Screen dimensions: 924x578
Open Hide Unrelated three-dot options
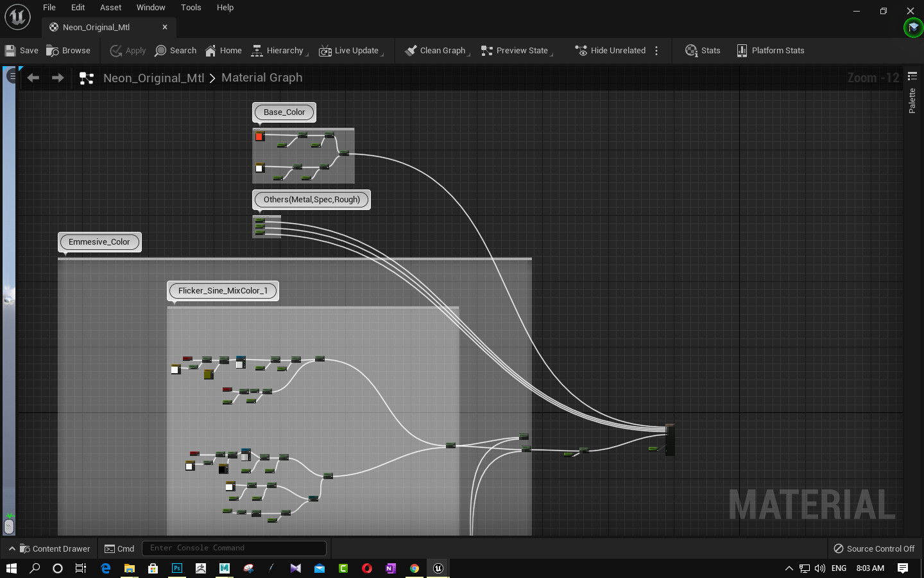click(x=656, y=51)
